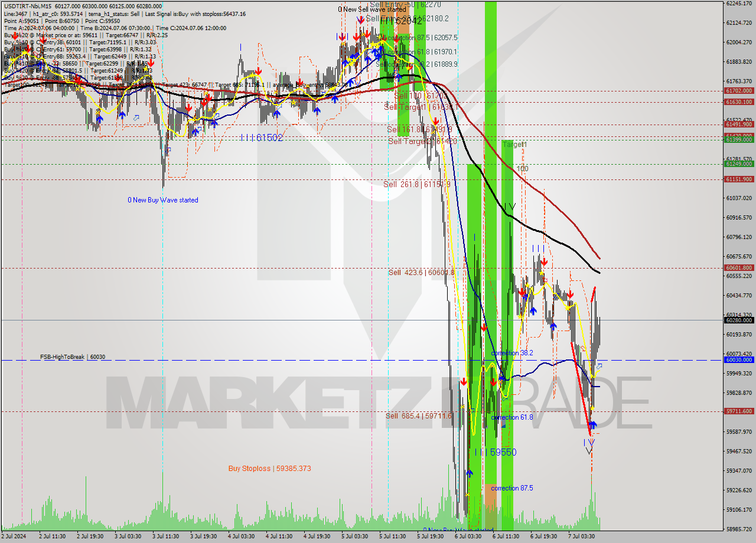This screenshot has height=543, width=756.
Task: Click the red 60601.800 price tag
Action: point(738,267)
